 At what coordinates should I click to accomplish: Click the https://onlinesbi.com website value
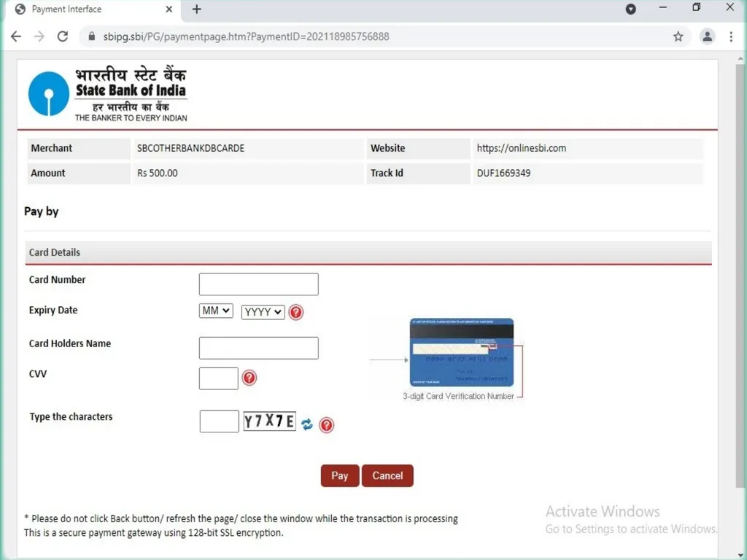[x=521, y=148]
